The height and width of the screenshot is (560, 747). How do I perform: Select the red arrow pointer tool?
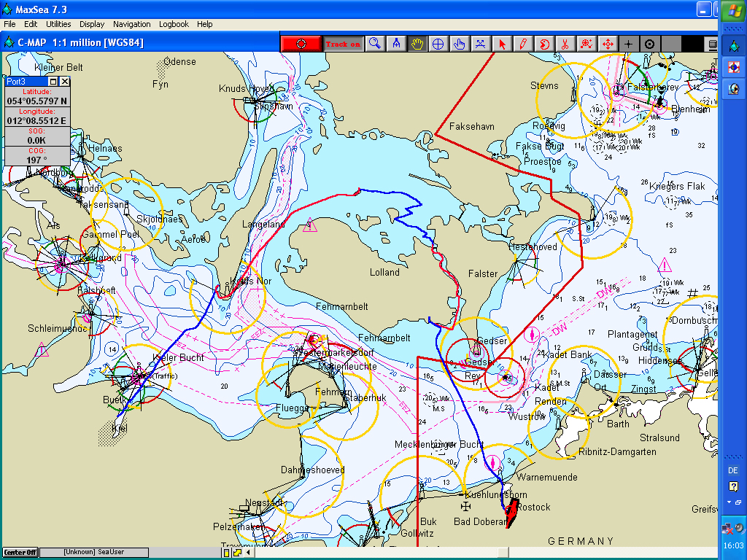point(501,44)
